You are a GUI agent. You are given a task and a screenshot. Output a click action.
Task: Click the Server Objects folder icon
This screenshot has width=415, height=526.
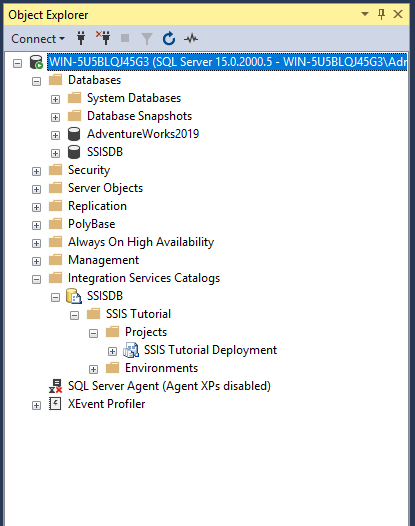(56, 188)
